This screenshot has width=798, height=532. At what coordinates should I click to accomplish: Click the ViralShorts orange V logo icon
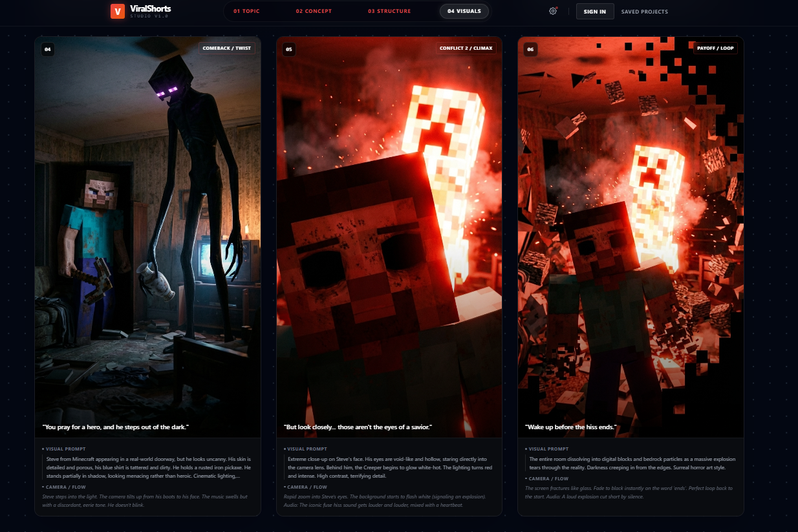(117, 11)
